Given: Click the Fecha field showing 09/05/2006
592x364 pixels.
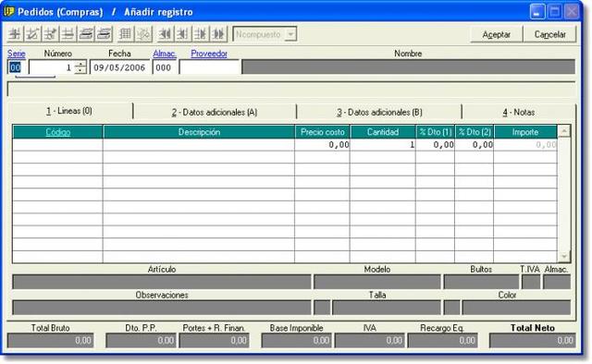Looking at the screenshot, I should tap(119, 67).
